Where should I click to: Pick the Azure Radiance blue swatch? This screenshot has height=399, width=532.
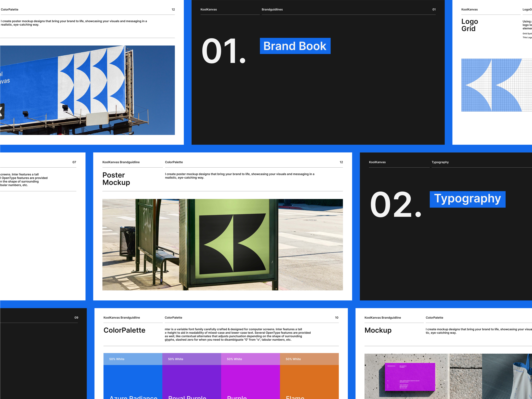[133, 382]
